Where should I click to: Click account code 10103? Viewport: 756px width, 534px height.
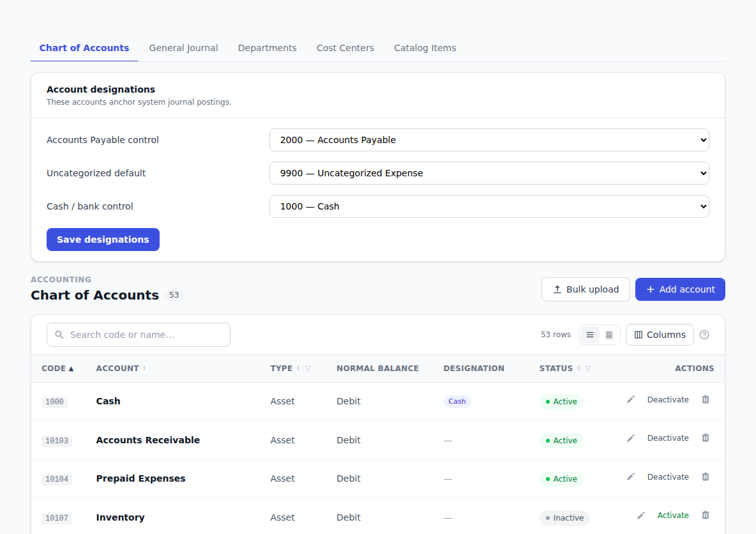pos(57,440)
